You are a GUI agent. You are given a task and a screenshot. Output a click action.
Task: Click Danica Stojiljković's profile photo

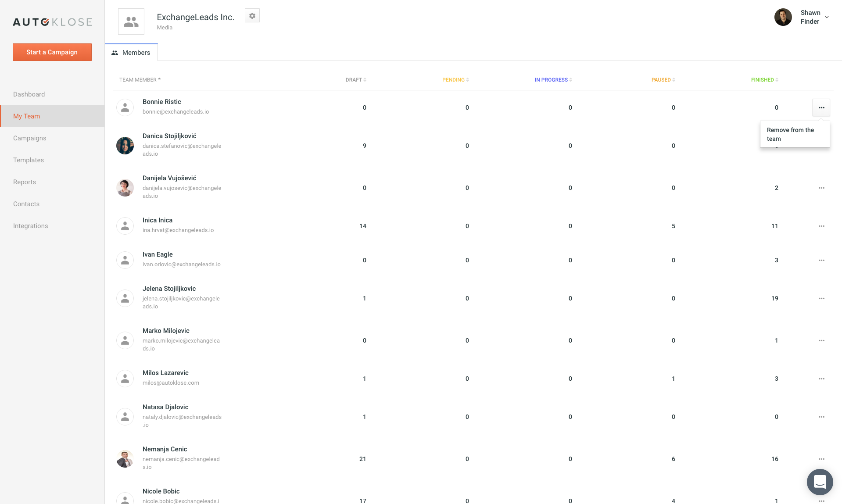coord(125,146)
